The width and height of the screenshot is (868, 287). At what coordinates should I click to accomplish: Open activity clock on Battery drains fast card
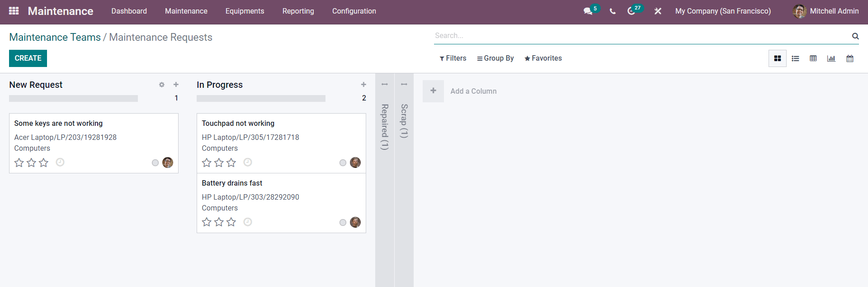(248, 222)
